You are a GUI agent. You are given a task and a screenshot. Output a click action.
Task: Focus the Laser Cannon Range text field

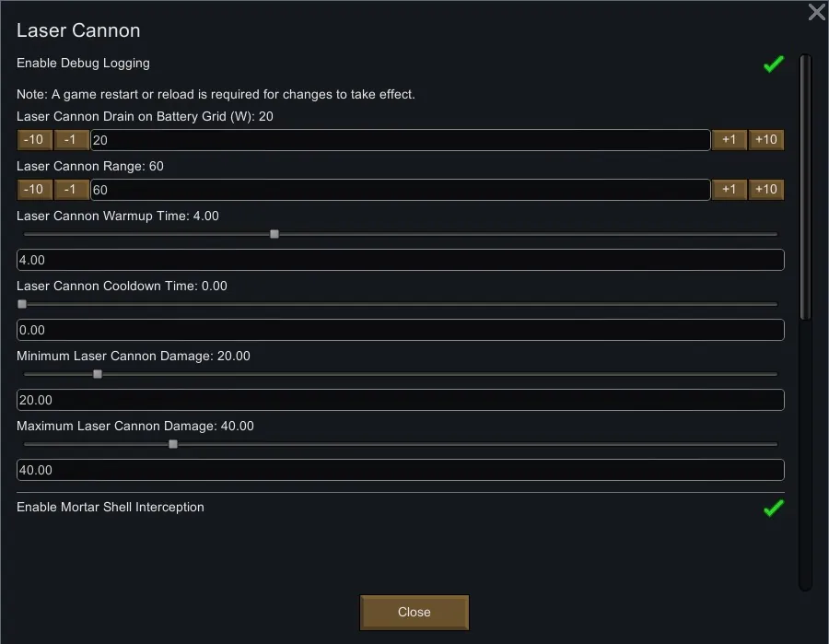(x=400, y=190)
